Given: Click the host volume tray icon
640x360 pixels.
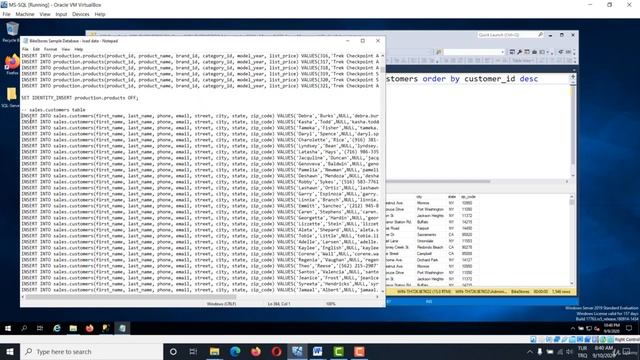Looking at the screenshot, I should (569, 352).
